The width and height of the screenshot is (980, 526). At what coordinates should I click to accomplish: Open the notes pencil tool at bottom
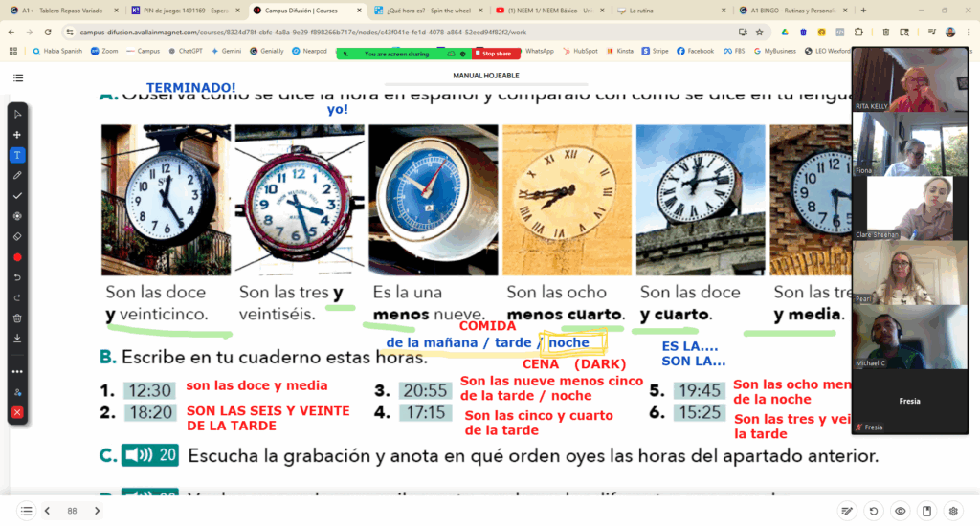click(x=847, y=511)
